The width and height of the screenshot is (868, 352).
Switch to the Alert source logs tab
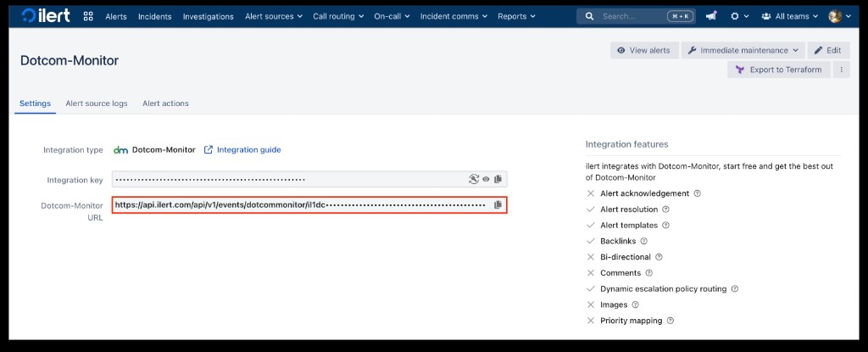pos(97,103)
